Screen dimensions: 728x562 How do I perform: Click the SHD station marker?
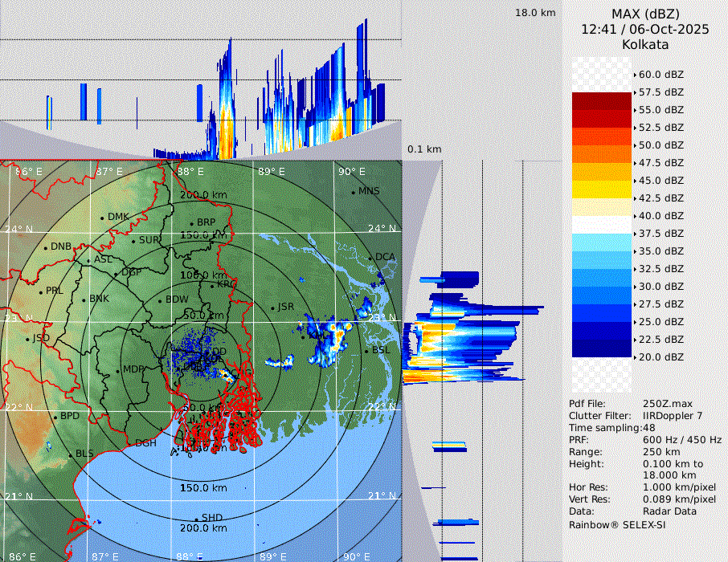pyautogui.click(x=196, y=519)
